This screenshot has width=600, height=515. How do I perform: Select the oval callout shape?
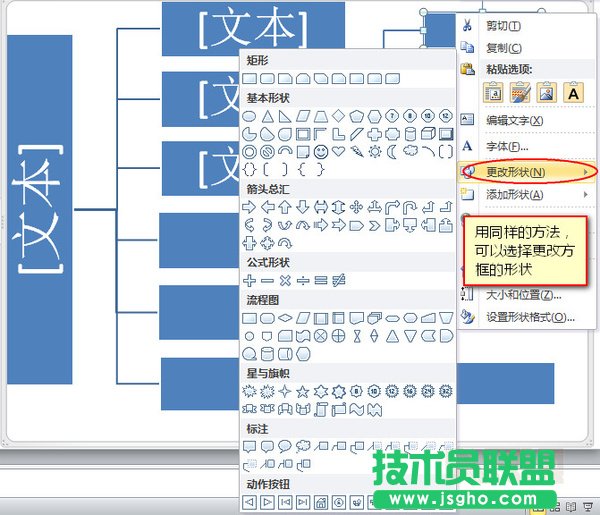click(x=285, y=446)
